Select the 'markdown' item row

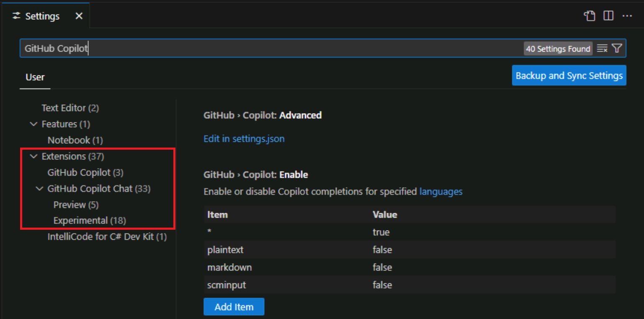(x=410, y=267)
